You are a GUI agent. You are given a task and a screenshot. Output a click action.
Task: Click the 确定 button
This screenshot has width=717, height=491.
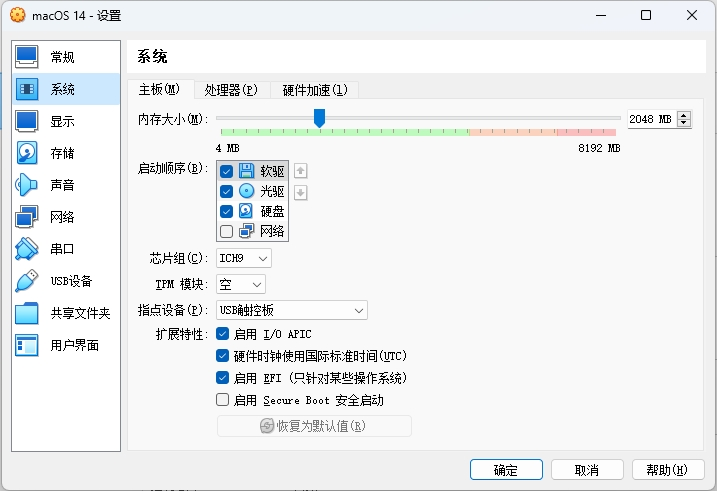[506, 470]
